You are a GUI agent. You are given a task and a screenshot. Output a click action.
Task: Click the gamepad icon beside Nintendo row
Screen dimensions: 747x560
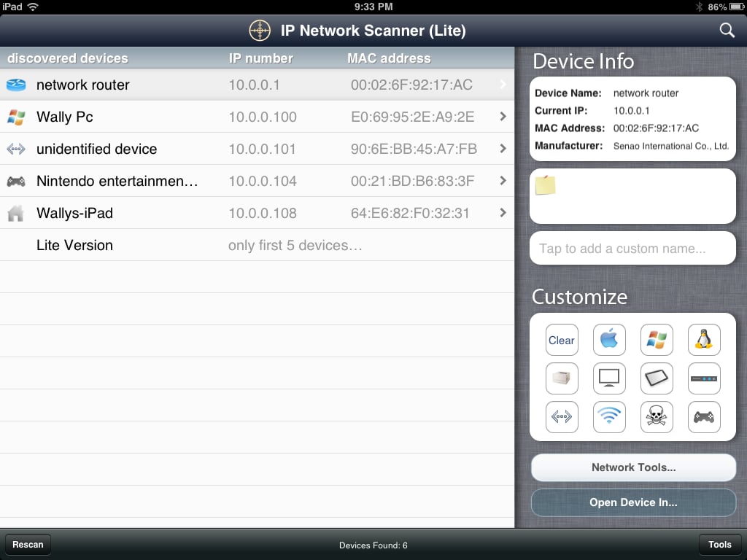pos(16,182)
